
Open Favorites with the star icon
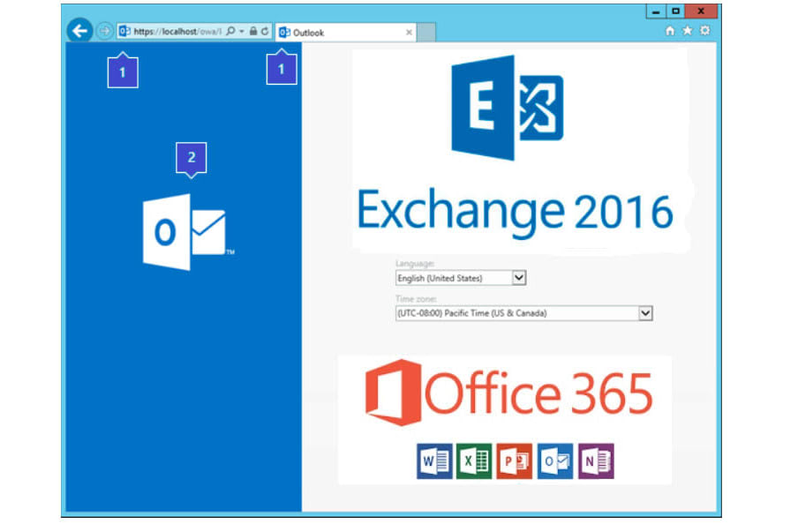(x=687, y=31)
